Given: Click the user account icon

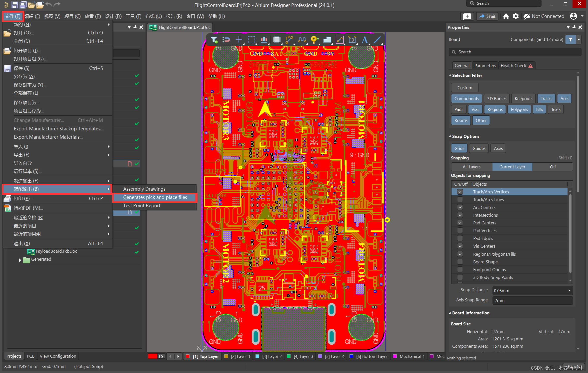Looking at the screenshot, I should pos(574,16).
